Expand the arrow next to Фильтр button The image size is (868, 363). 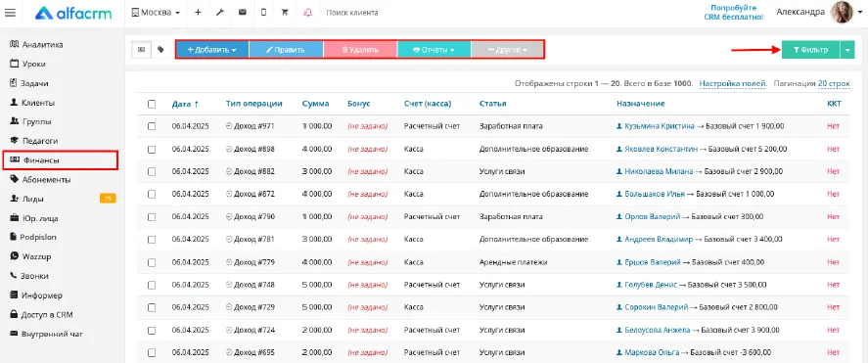pos(847,49)
